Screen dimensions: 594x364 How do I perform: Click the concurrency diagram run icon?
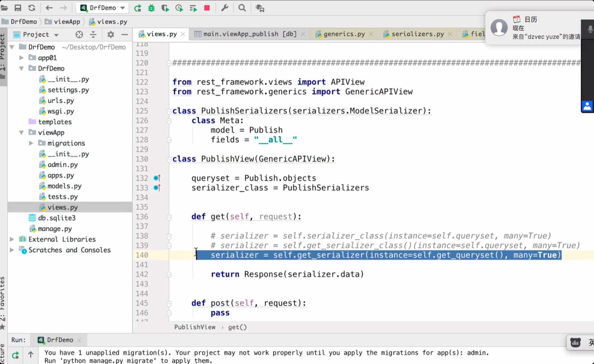(x=193, y=8)
